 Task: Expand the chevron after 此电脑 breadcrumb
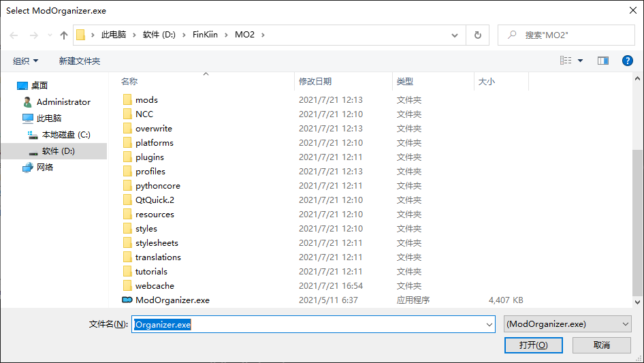point(134,35)
